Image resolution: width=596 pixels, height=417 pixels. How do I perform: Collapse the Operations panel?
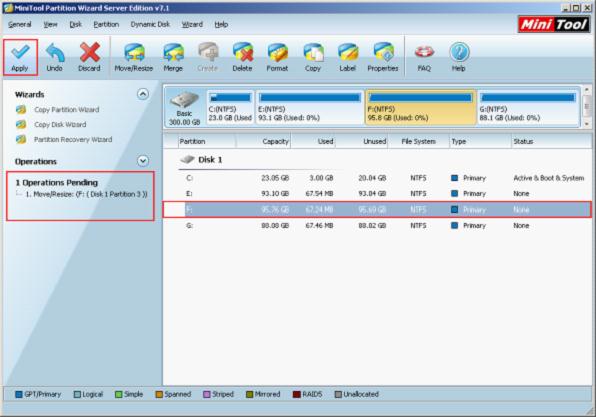click(143, 161)
